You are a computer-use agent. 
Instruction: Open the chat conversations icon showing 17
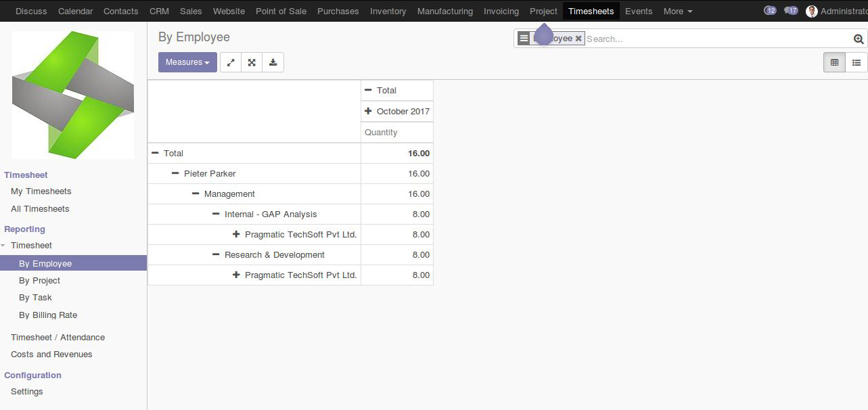click(791, 11)
